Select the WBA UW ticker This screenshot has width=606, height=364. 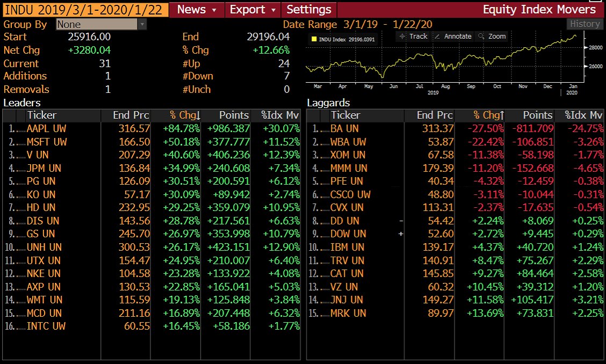click(x=348, y=142)
